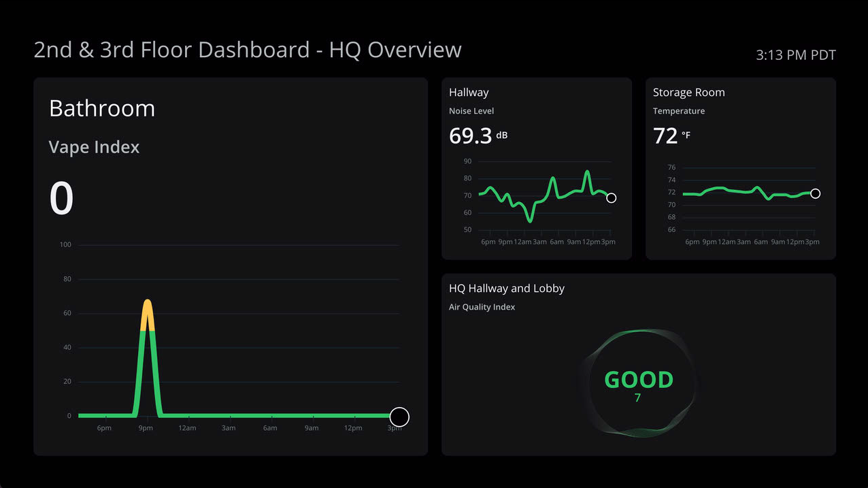This screenshot has height=488, width=868.
Task: Select the Vape Index subtitle label
Action: click(94, 148)
